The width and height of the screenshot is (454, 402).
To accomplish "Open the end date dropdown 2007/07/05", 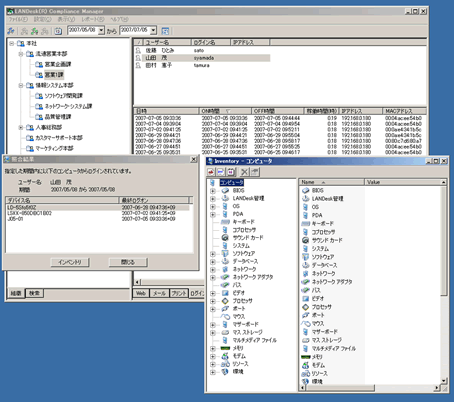I will (153, 30).
